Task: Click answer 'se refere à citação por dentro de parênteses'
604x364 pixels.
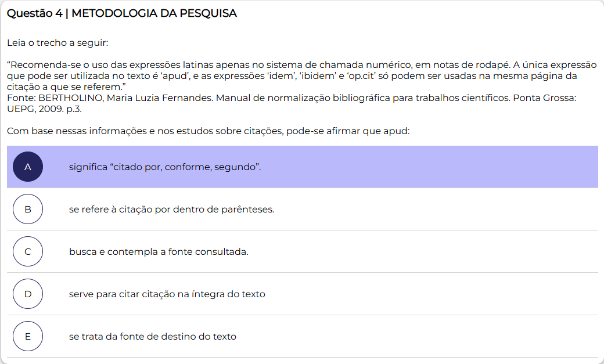Action: click(x=171, y=210)
